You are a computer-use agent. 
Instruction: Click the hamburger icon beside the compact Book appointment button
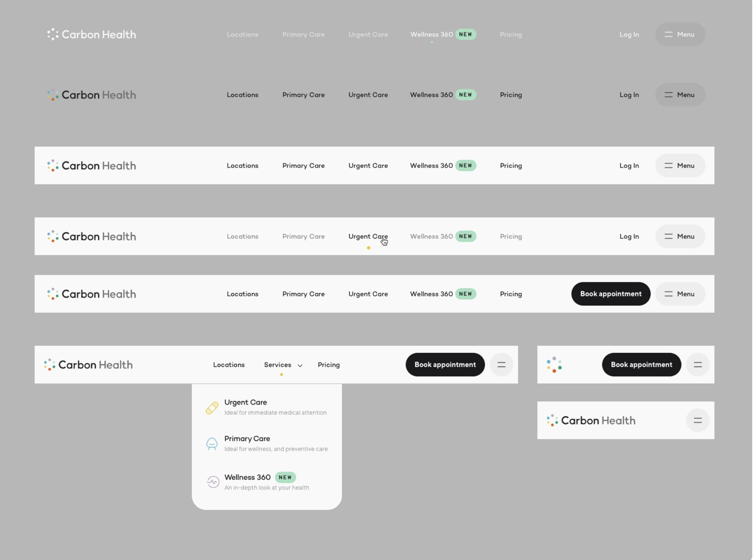click(699, 365)
